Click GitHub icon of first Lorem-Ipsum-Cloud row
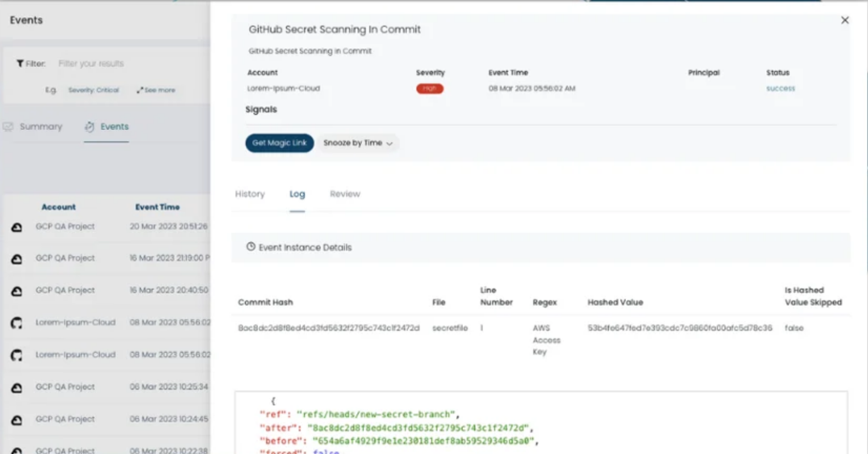Screen dimensions: 868x454 coord(17,323)
